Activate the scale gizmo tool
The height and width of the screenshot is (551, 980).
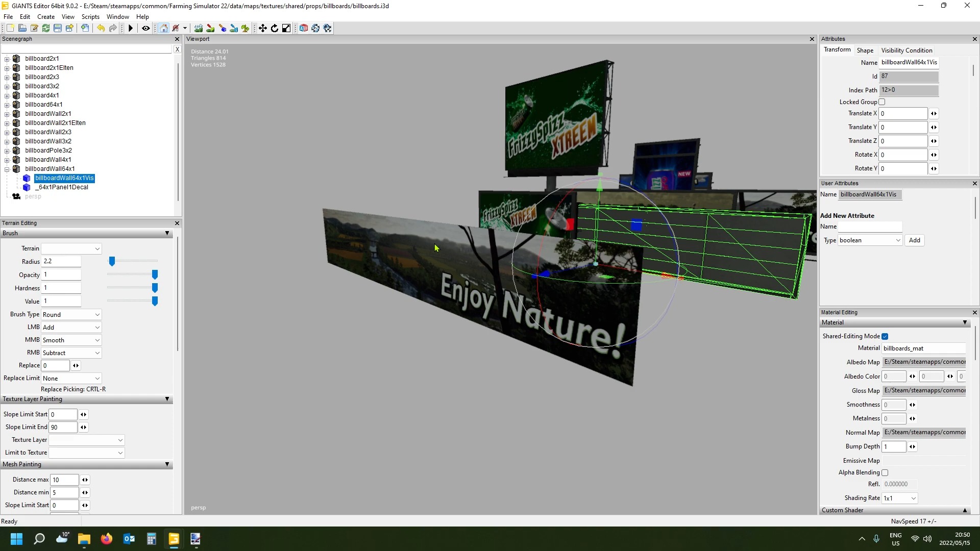click(286, 28)
